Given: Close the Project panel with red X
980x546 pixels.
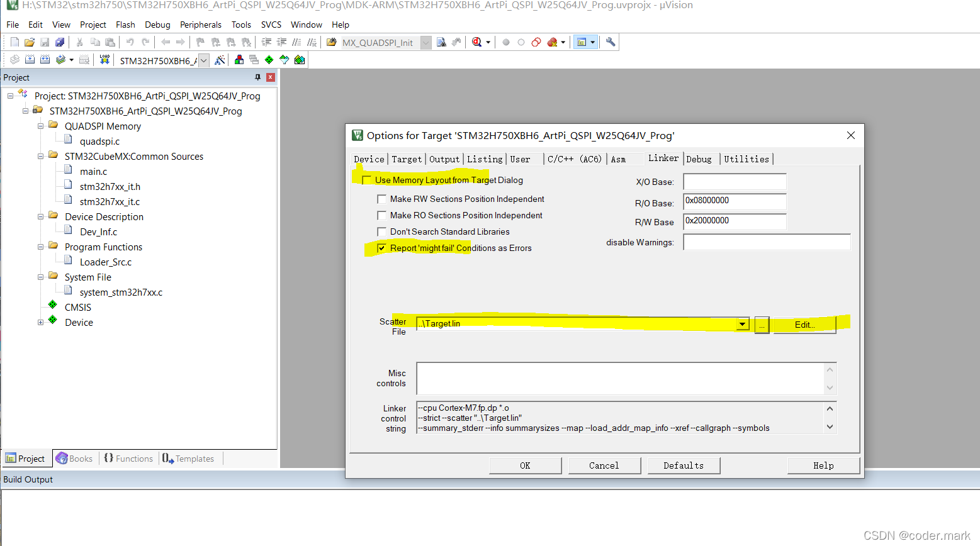Looking at the screenshot, I should tap(271, 77).
